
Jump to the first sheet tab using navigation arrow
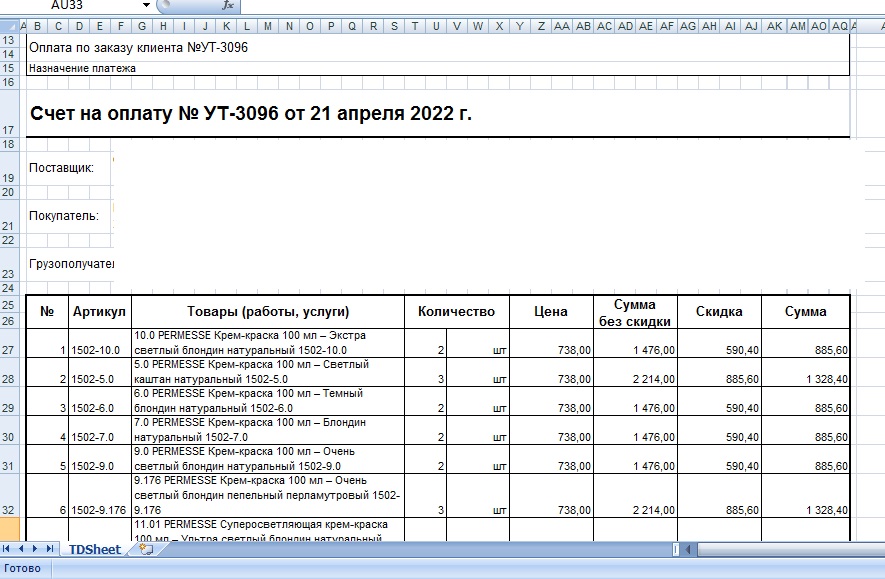[8, 549]
